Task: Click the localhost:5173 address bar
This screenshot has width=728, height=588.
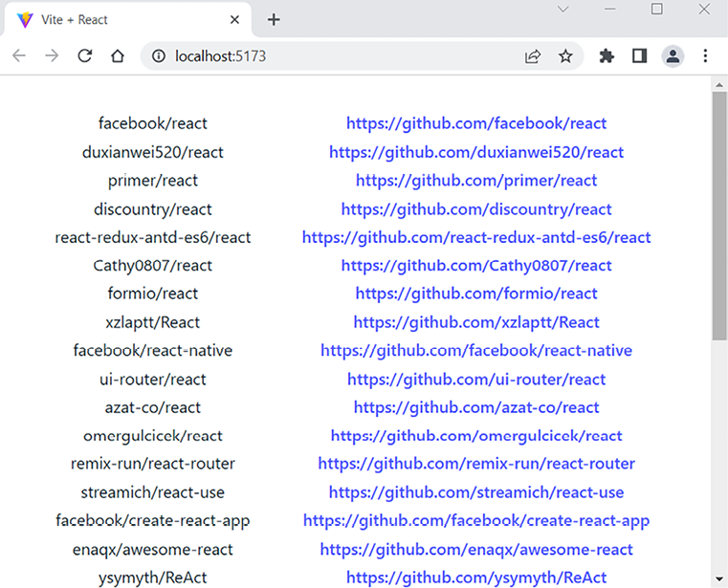Action: [x=335, y=56]
